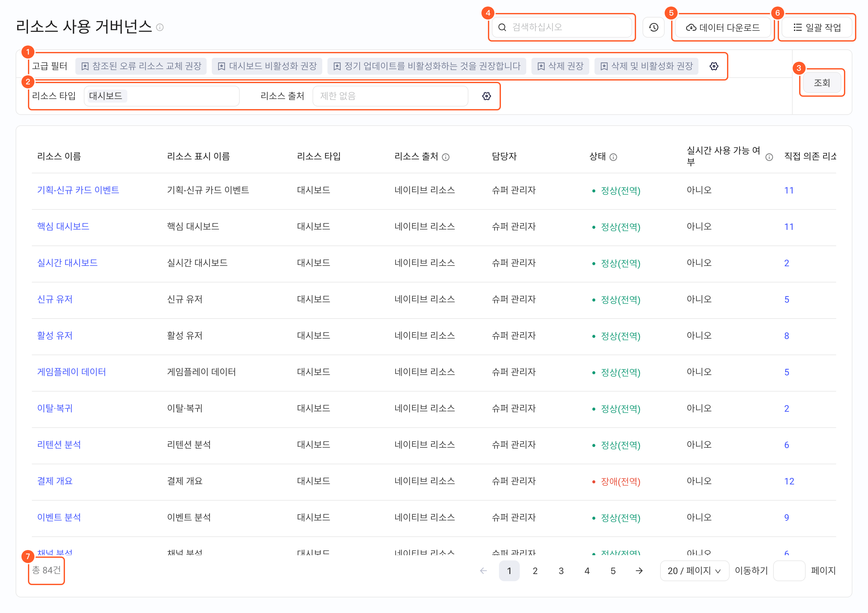This screenshot has height=613, width=868.
Task: Click dependency count 2 for 이탈·복귀
Action: 787,408
